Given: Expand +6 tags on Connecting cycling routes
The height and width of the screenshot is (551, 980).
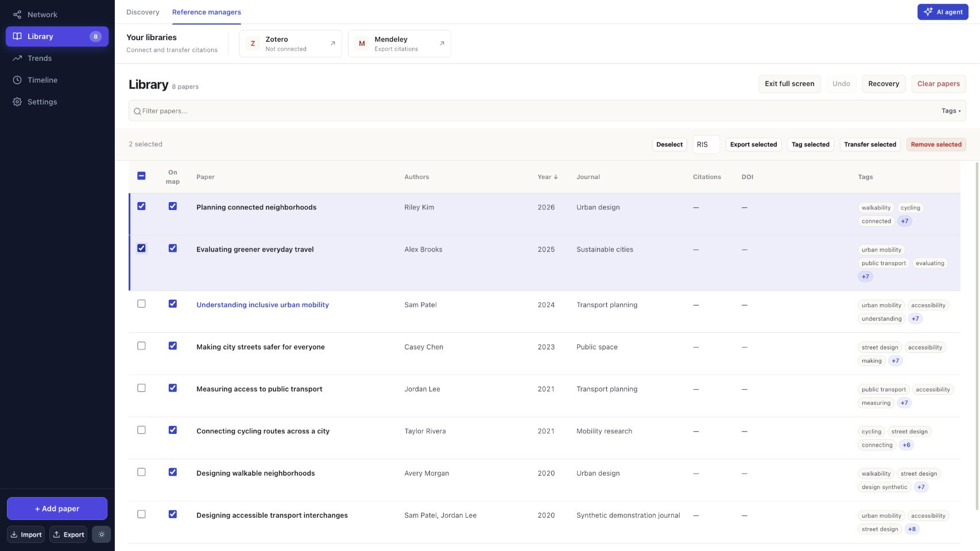Looking at the screenshot, I should point(907,445).
